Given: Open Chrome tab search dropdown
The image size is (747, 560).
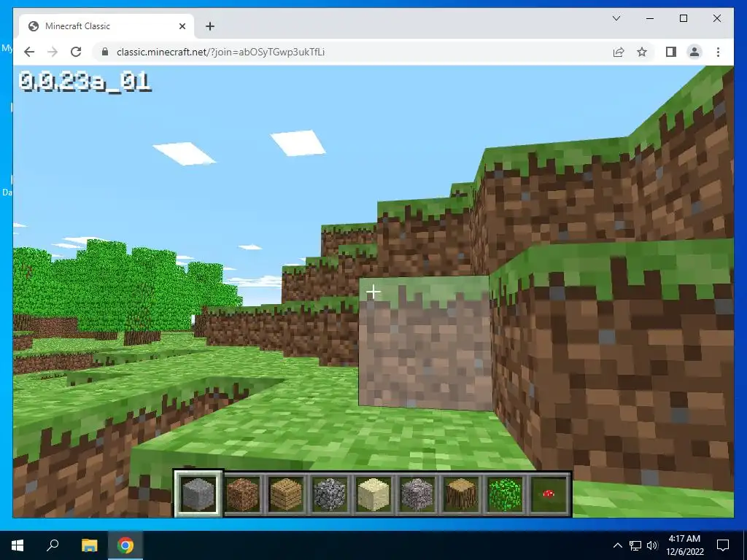Looking at the screenshot, I should (x=616, y=18).
